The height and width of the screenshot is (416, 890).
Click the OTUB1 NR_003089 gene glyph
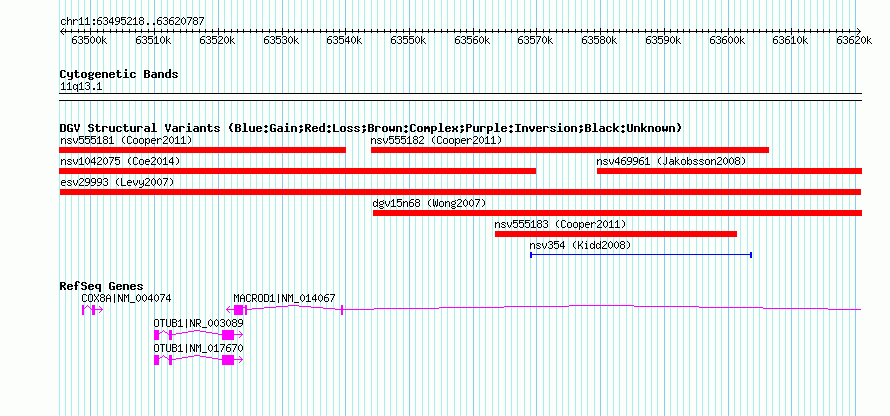[199, 335]
